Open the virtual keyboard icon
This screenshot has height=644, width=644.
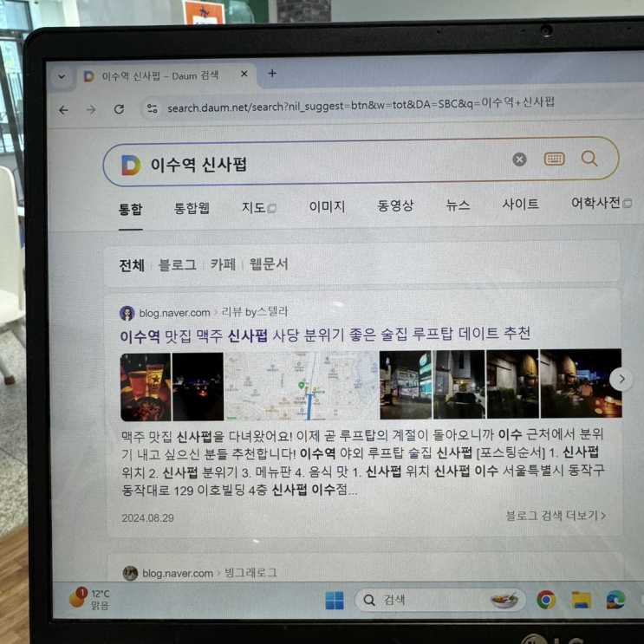554,159
